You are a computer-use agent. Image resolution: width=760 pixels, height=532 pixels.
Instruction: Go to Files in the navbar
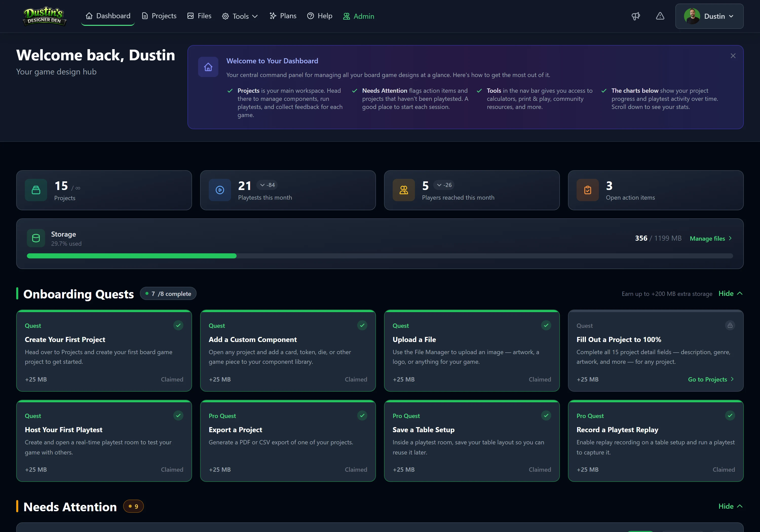click(x=199, y=16)
